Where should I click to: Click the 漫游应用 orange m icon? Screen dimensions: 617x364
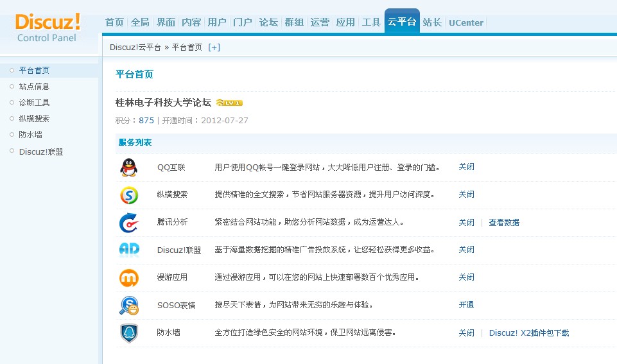point(129,277)
